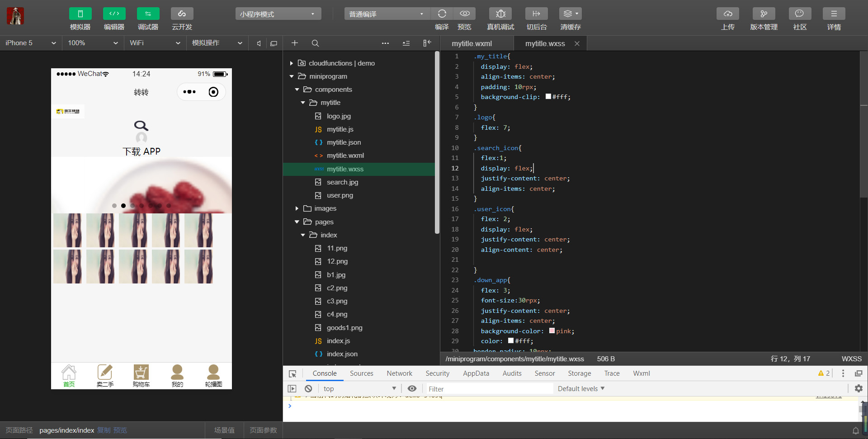Click the 复制 link next to page path
The image size is (868, 439).
tap(104, 430)
